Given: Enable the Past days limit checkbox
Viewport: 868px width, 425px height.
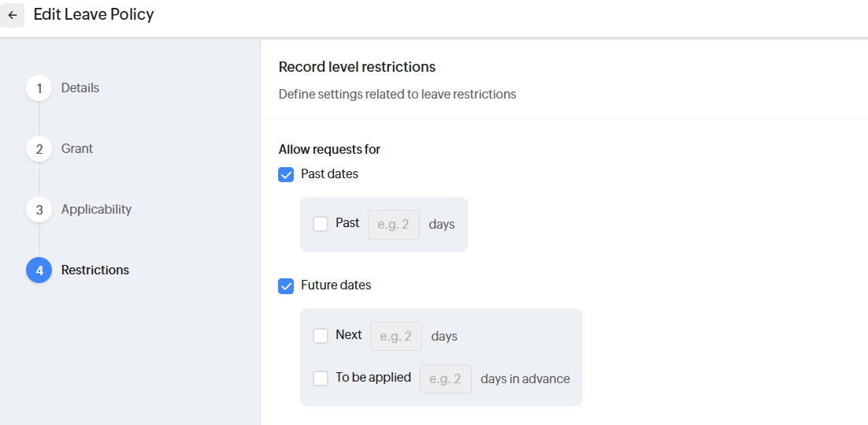Looking at the screenshot, I should pos(321,224).
